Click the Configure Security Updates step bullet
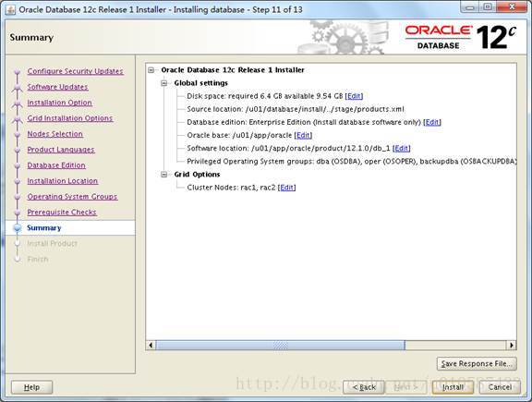The height and width of the screenshot is (402, 532). coord(17,72)
